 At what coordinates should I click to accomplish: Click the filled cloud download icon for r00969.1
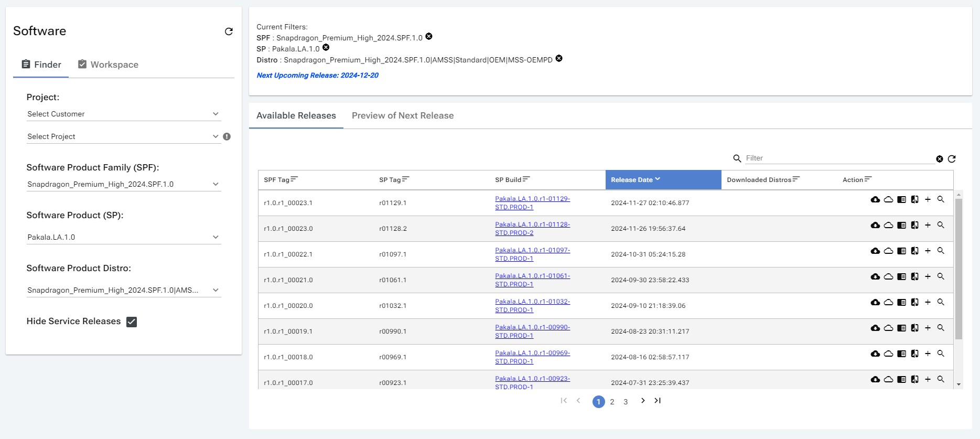click(x=875, y=354)
